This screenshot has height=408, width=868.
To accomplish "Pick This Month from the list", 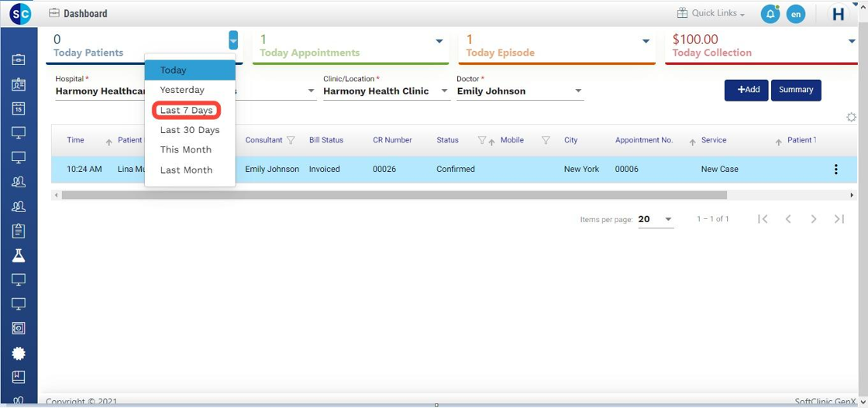I will pos(190,150).
